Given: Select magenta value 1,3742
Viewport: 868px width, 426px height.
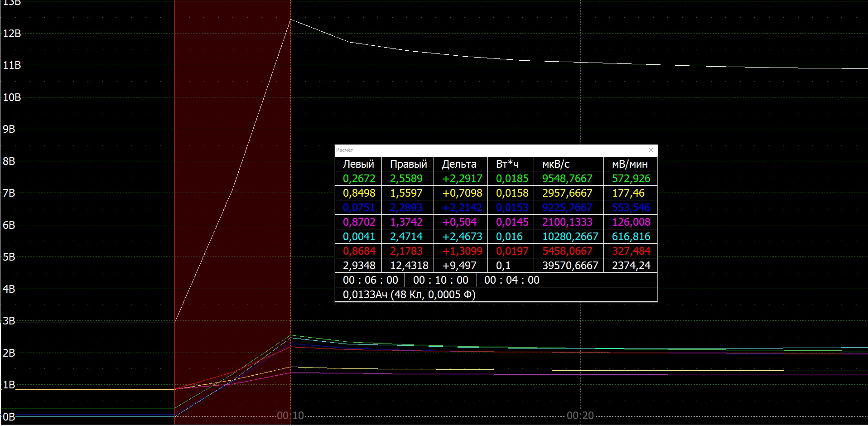Looking at the screenshot, I should click(x=406, y=222).
